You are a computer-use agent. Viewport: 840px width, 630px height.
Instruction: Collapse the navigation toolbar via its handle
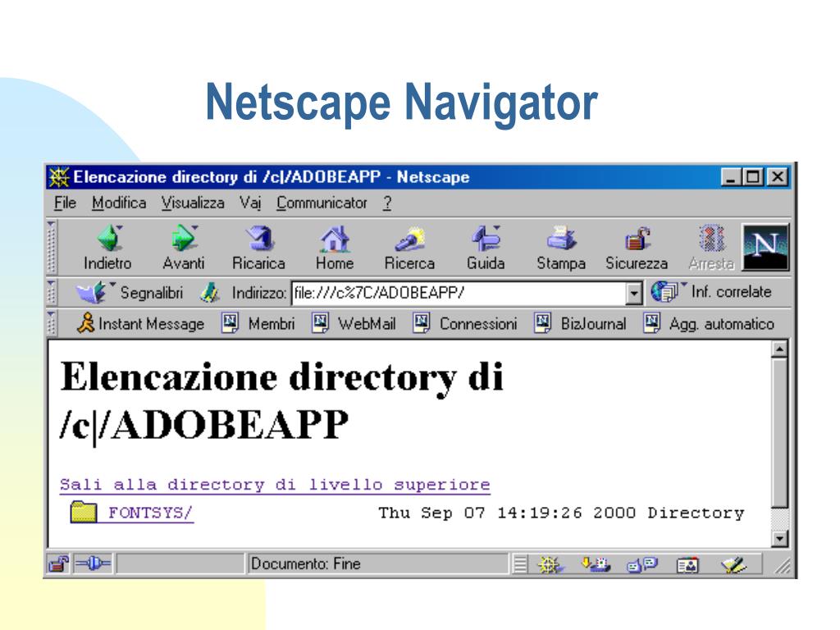click(x=52, y=247)
